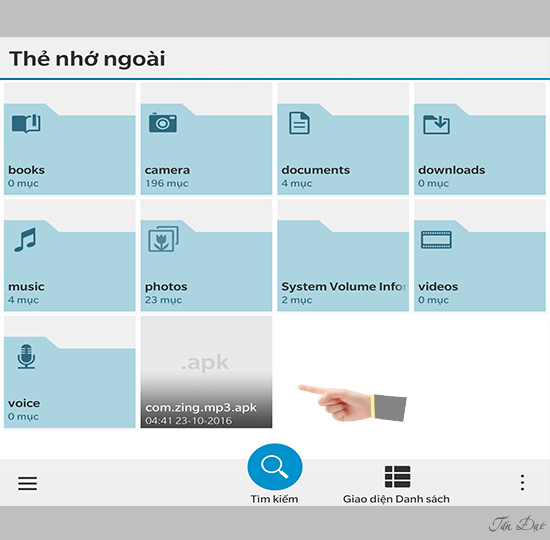Open the videos folder
This screenshot has width=550, height=540.
tap(480, 255)
